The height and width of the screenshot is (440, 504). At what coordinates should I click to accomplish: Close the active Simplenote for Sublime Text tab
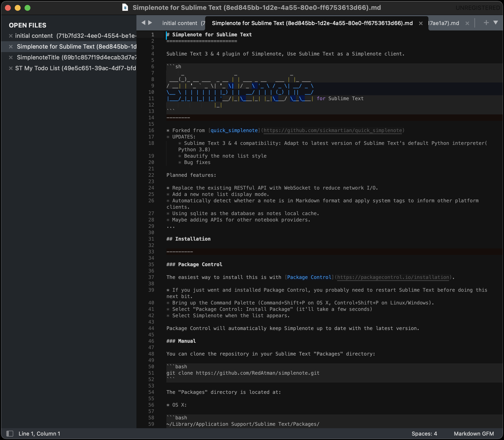pos(421,23)
